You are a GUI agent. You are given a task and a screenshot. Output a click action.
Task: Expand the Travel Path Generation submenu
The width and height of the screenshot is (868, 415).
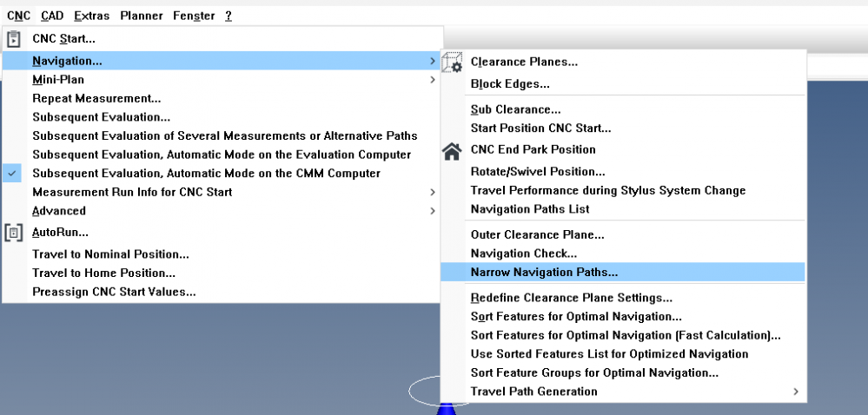tap(796, 392)
